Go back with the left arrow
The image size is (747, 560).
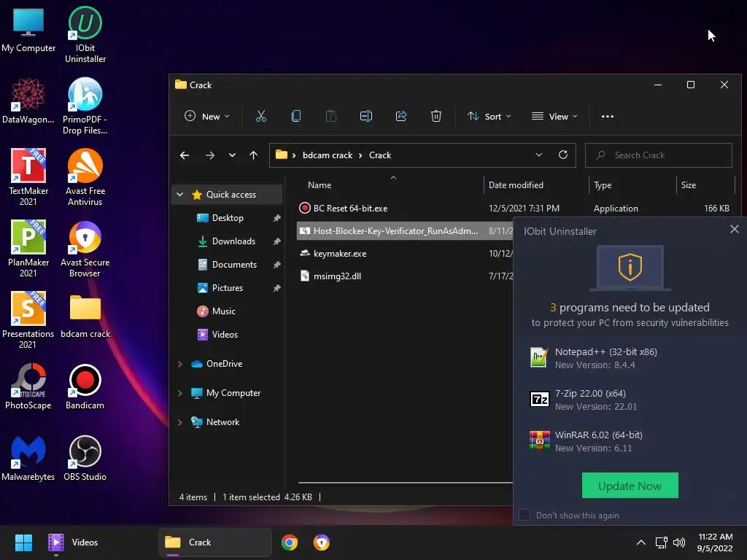click(185, 155)
